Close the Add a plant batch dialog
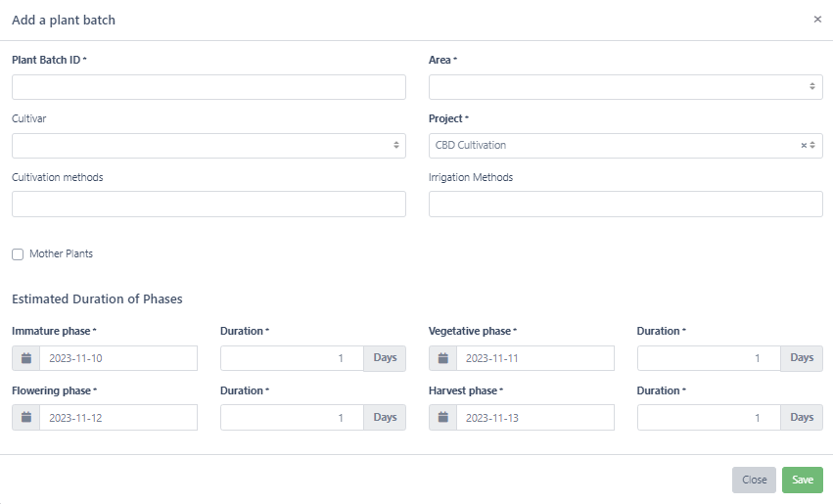Screen dimensions: 833x504 coord(817,20)
